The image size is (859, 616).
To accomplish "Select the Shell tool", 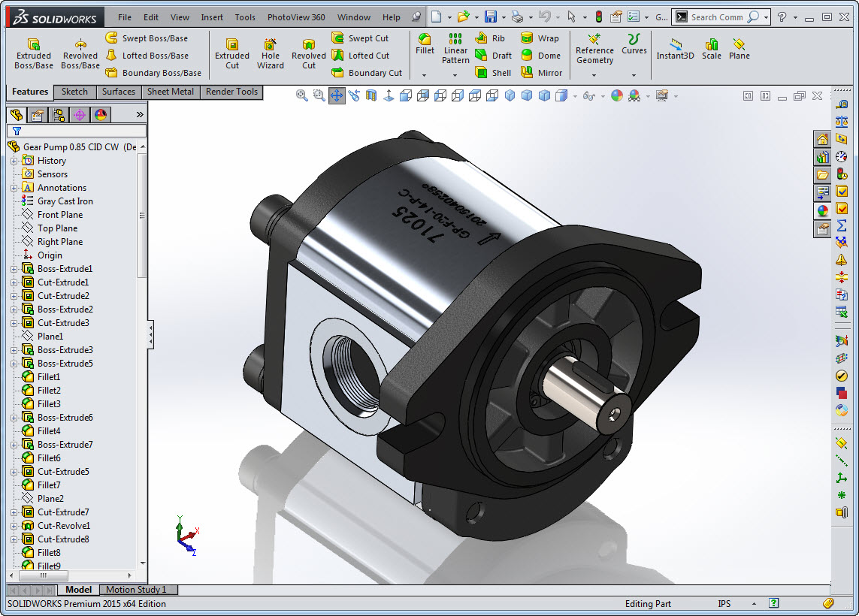I will coord(493,72).
